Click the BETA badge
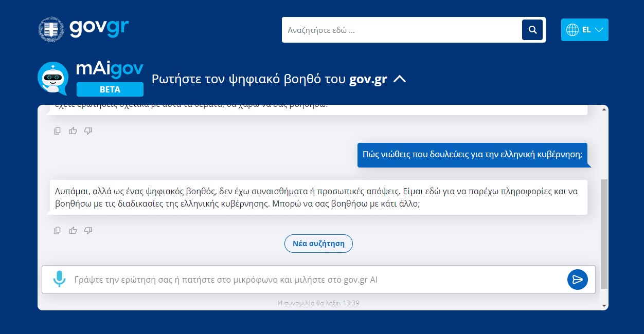The height and width of the screenshot is (334, 644). click(x=110, y=89)
